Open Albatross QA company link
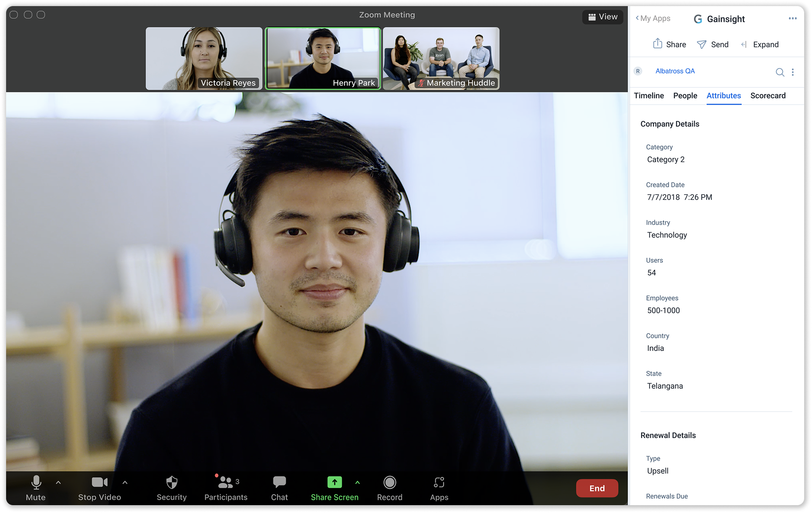812x513 pixels. pos(675,71)
